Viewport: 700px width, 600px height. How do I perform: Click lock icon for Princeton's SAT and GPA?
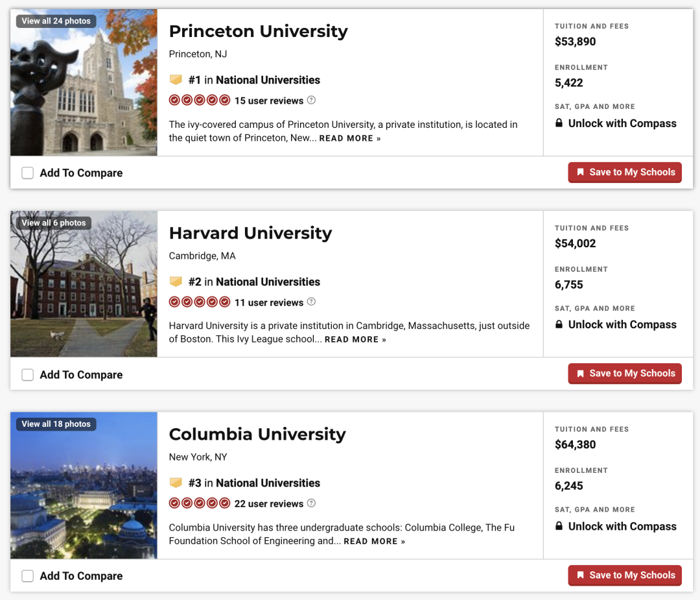click(559, 123)
